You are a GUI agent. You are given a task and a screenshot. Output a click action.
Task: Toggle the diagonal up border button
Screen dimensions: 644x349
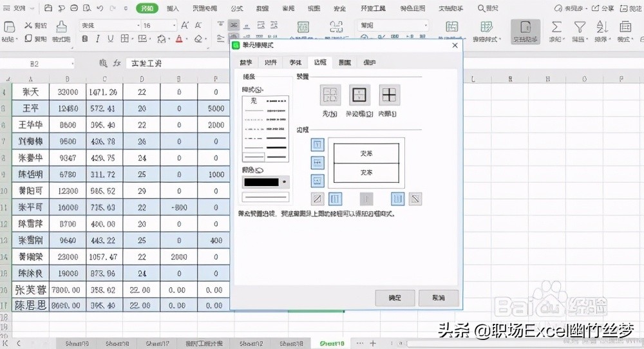click(317, 199)
